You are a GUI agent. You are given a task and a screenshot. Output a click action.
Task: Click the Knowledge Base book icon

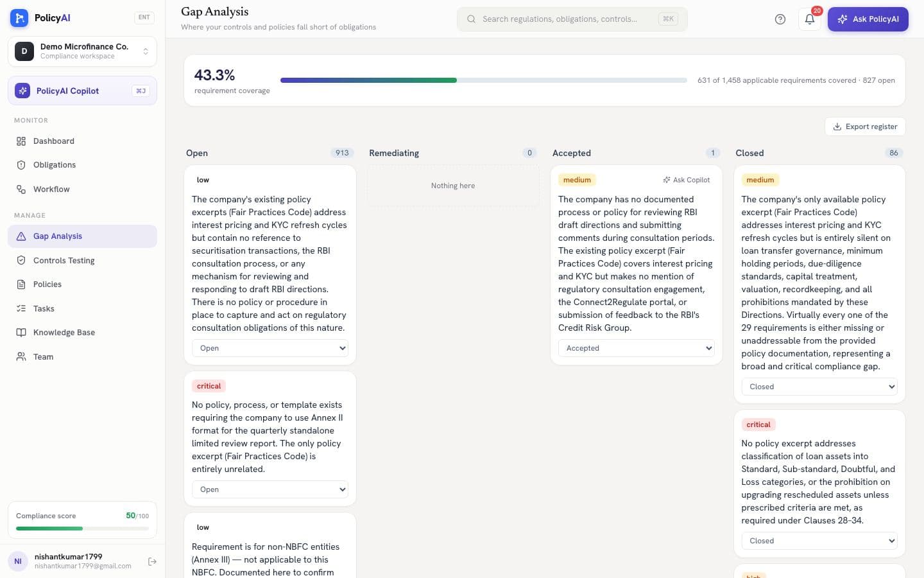click(x=21, y=333)
